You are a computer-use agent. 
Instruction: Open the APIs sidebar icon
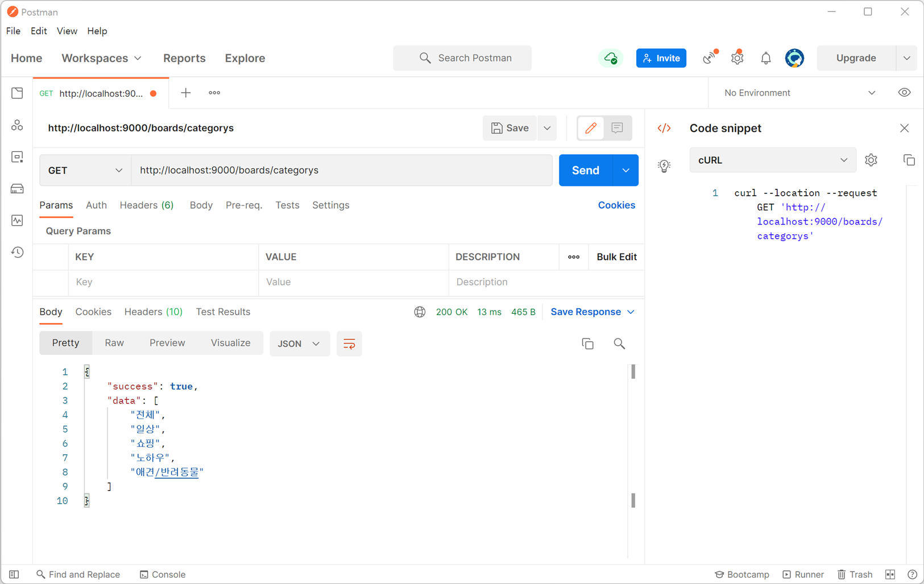point(17,125)
